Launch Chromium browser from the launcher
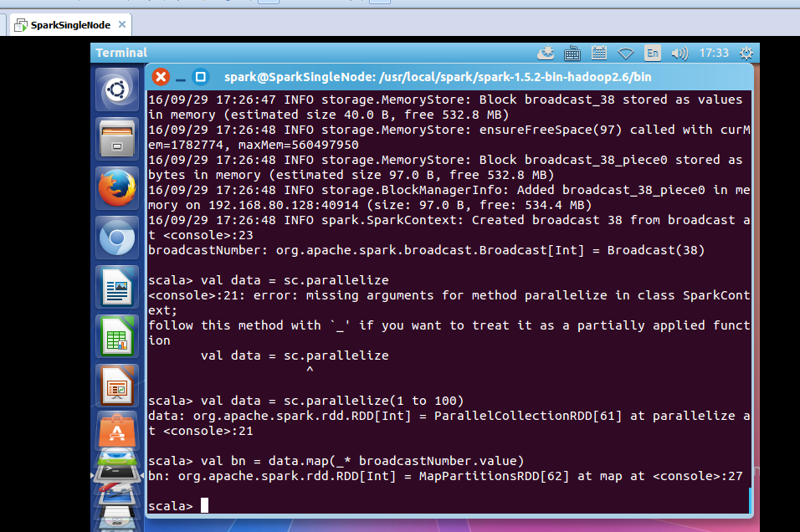Image resolution: width=800 pixels, height=532 pixels. pos(117,238)
